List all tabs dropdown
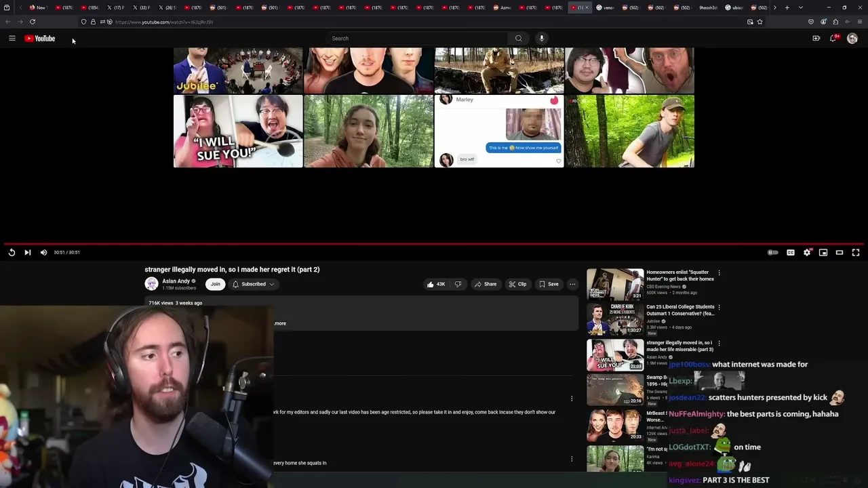Viewport: 868px width, 488px height. click(801, 7)
